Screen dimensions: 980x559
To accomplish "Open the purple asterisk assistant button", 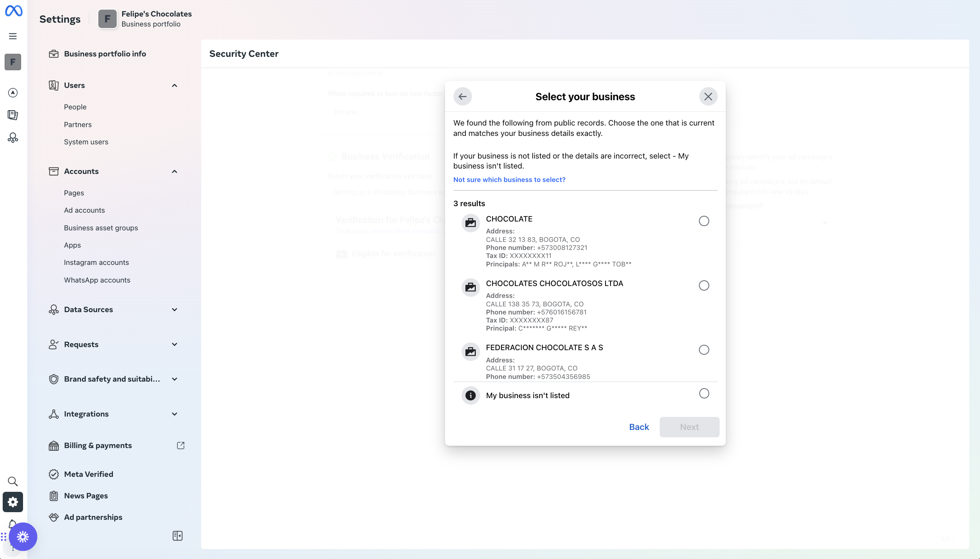I will pyautogui.click(x=23, y=536).
